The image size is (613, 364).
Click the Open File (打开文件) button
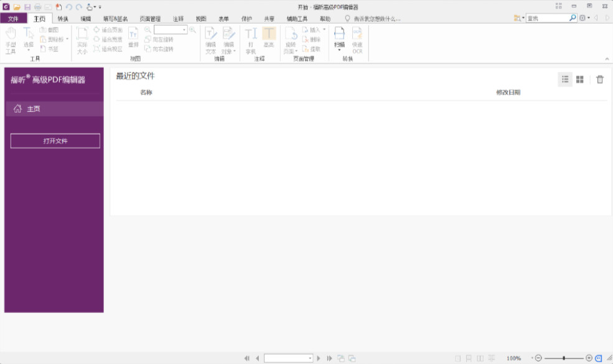55,141
